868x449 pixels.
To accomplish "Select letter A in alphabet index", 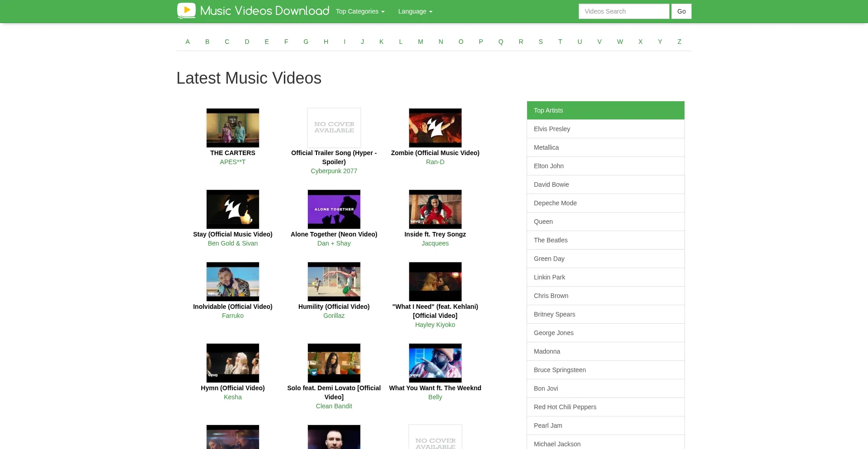I will point(188,42).
